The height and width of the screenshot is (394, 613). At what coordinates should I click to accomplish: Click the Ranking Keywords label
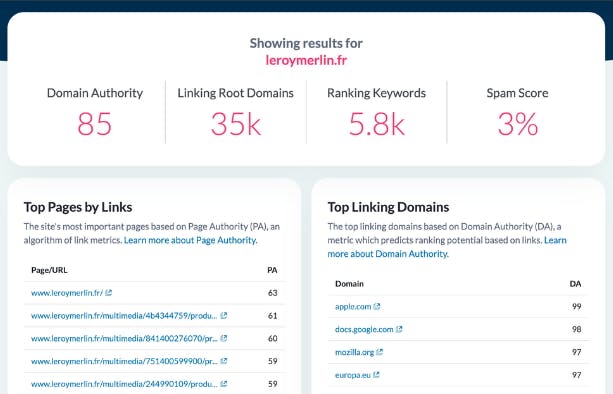(376, 93)
